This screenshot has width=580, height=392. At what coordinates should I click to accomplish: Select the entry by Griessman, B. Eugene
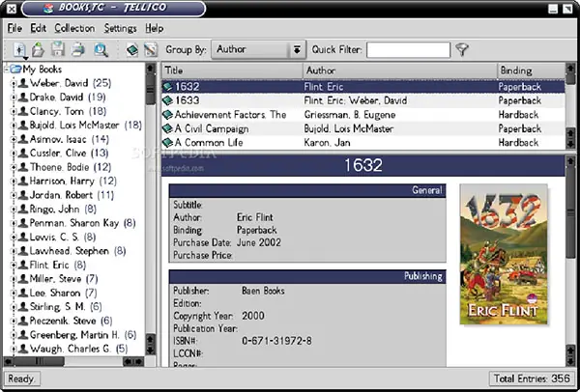click(363, 115)
